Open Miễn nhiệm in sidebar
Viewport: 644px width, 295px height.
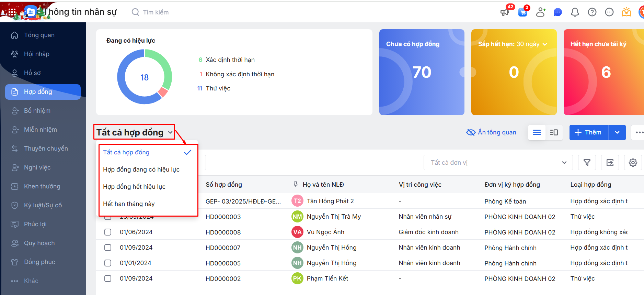pyautogui.click(x=43, y=130)
